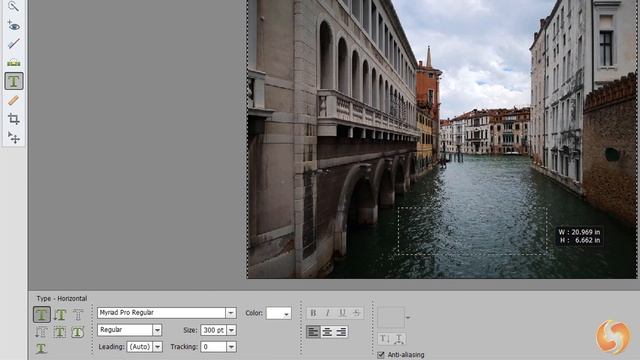Click the Venice canal photo canvas
The width and height of the screenshot is (640, 360).
pos(442,139)
